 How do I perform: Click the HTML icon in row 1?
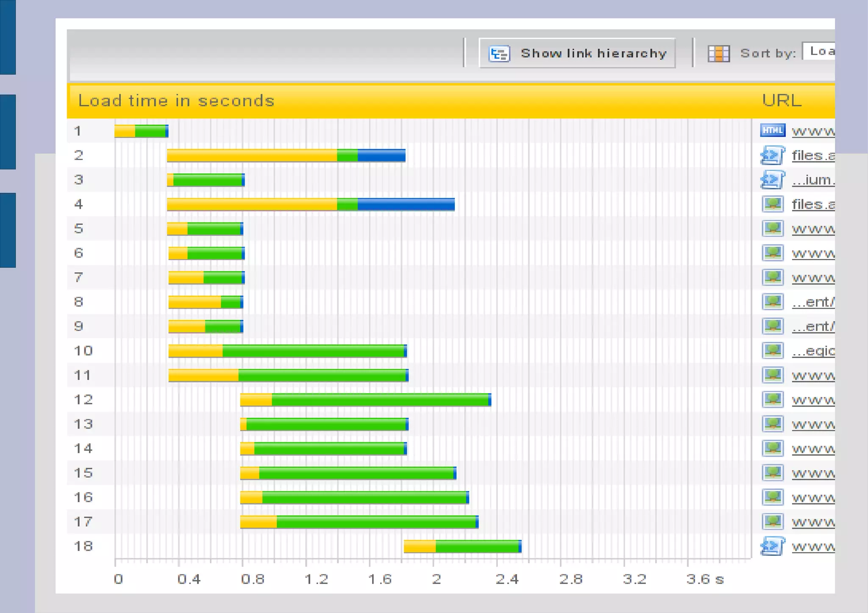pos(772,130)
